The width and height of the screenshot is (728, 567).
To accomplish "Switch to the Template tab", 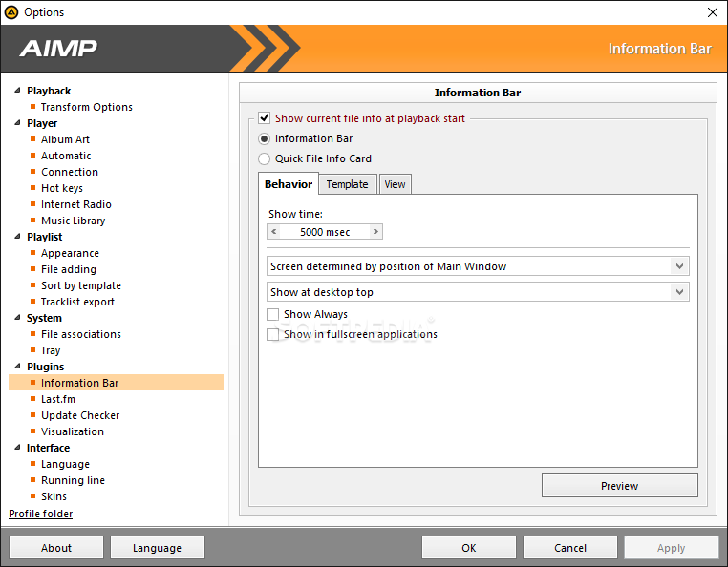I will coord(348,184).
